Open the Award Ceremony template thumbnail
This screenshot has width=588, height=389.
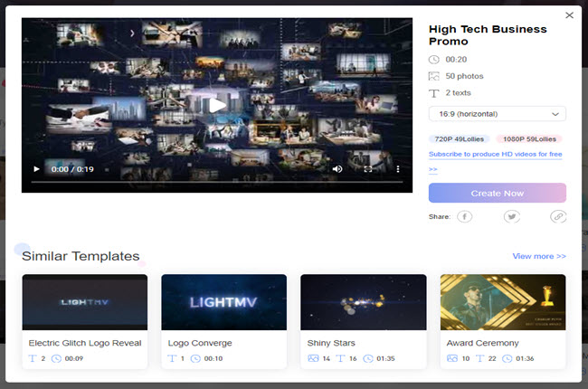coord(503,302)
